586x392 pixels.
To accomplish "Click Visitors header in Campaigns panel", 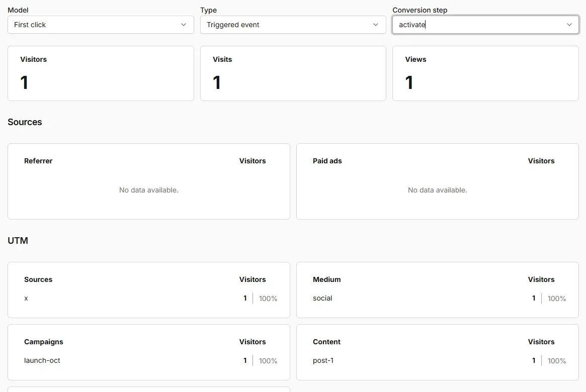I will tap(253, 342).
